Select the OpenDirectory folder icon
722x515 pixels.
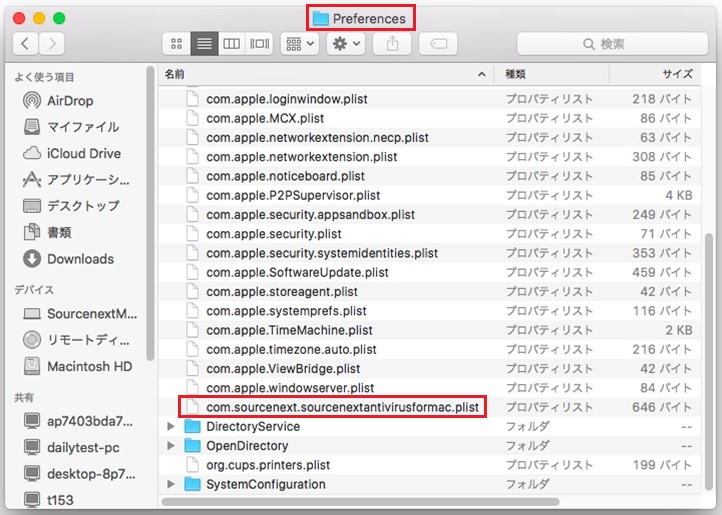coord(192,445)
